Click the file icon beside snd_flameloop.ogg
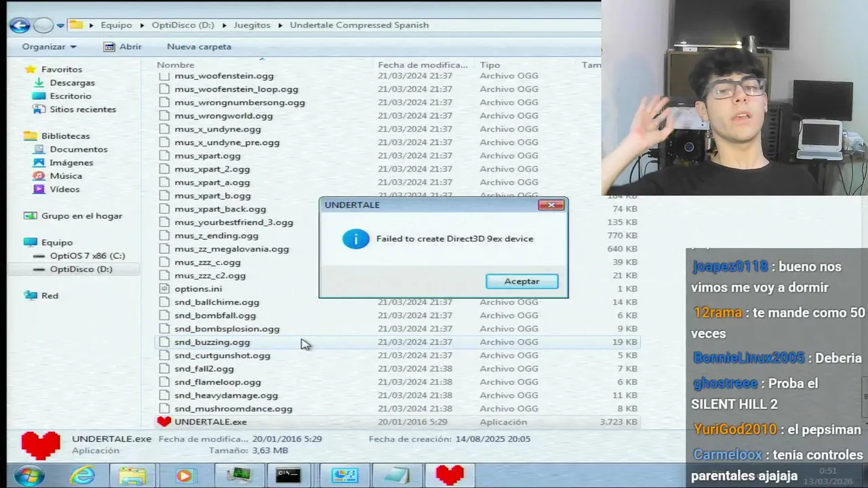 click(164, 382)
